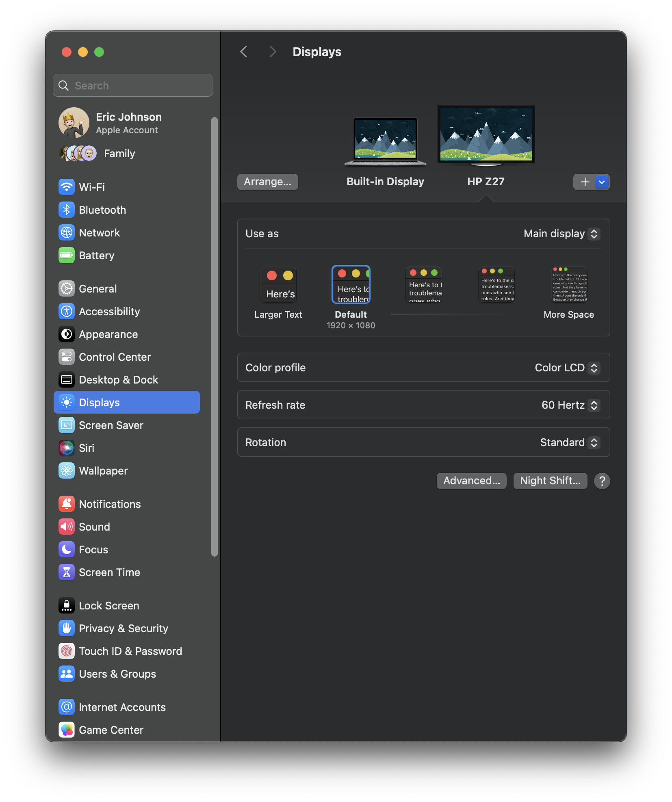This screenshot has height=802, width=672.
Task: Change the Refresh rate 60 Hertz dropdown
Action: coord(570,405)
